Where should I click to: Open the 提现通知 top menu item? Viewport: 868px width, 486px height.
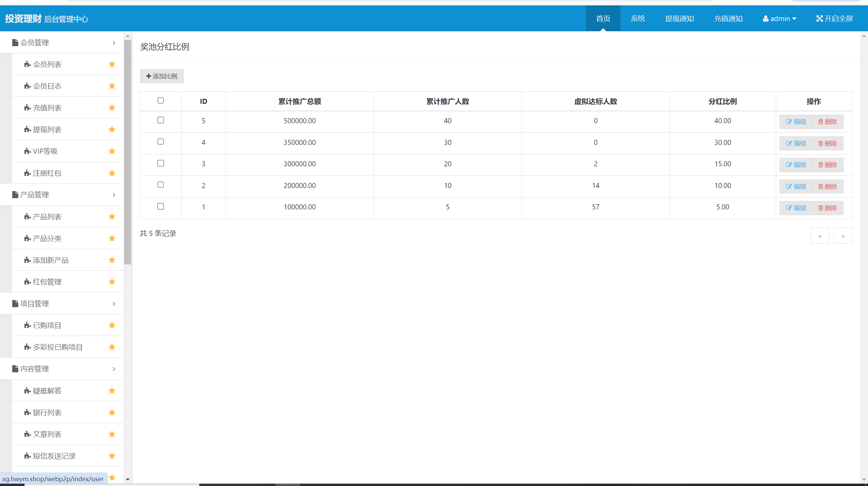pos(679,19)
